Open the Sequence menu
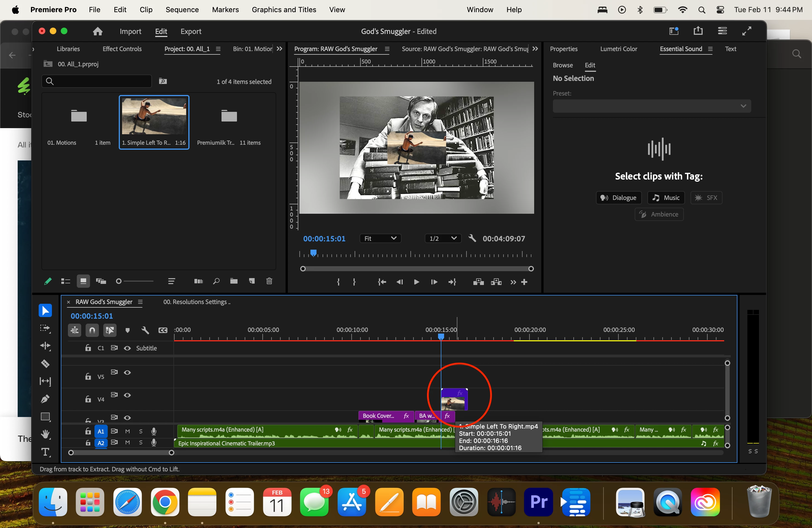The height and width of the screenshot is (528, 812). click(x=182, y=10)
